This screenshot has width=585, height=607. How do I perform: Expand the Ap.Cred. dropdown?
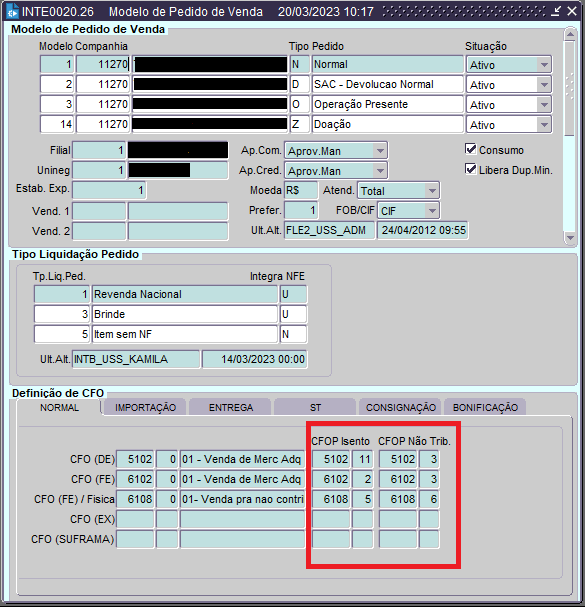pyautogui.click(x=380, y=171)
